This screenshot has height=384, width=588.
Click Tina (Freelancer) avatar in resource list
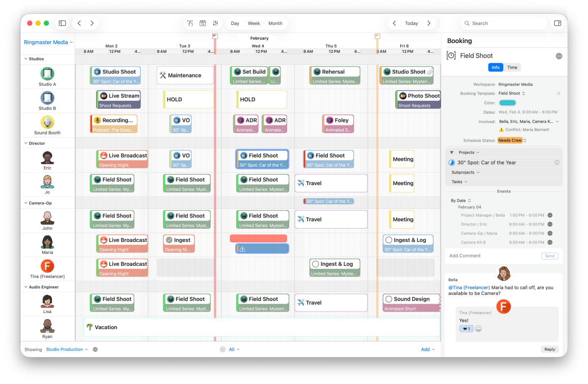point(47,266)
